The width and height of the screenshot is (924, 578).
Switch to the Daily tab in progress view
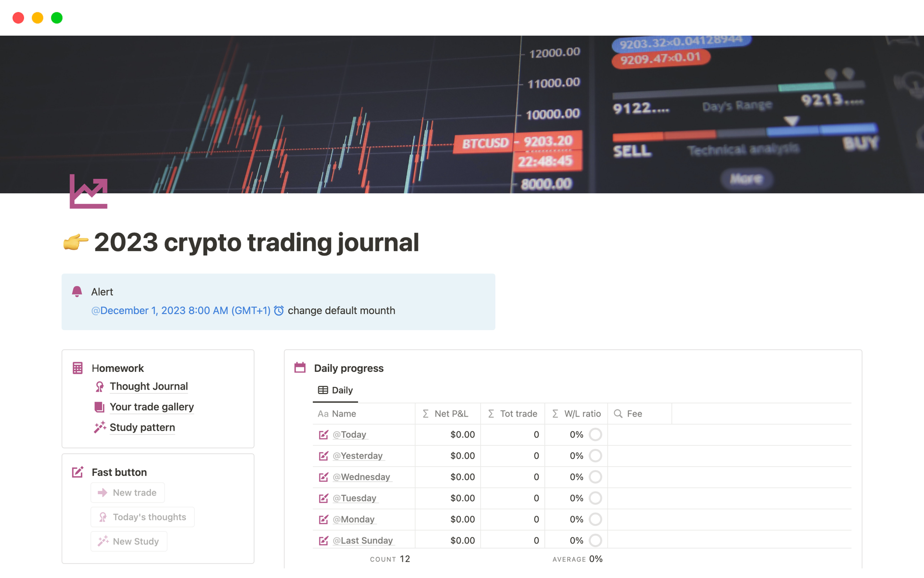point(335,390)
